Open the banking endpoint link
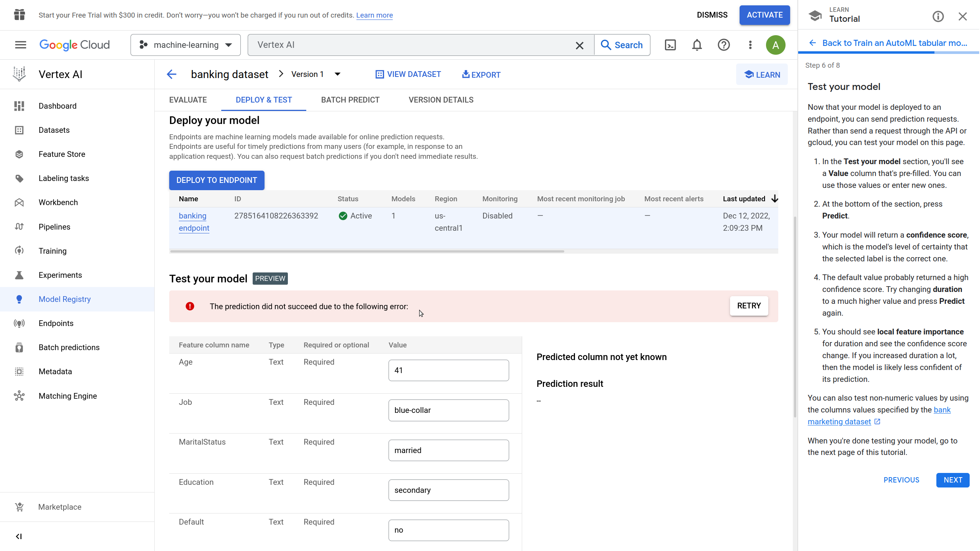Screen dimensions: 980x551 click(193, 222)
